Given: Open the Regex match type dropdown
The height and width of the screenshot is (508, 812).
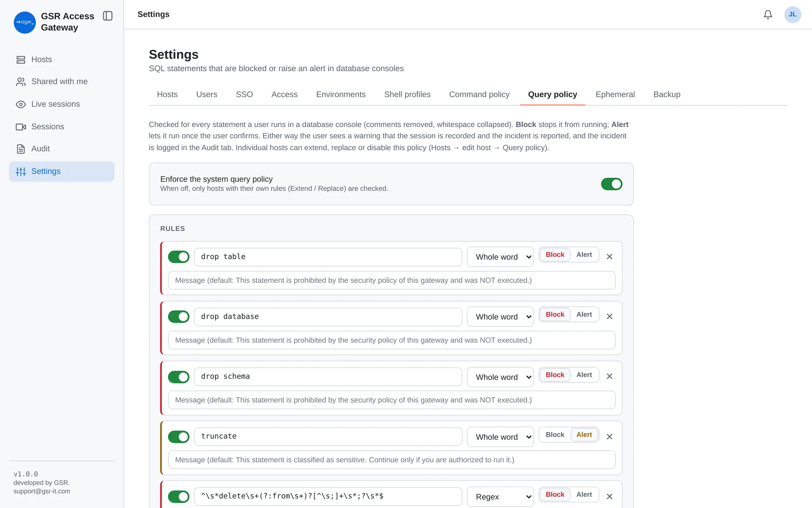Looking at the screenshot, I should [x=500, y=497].
